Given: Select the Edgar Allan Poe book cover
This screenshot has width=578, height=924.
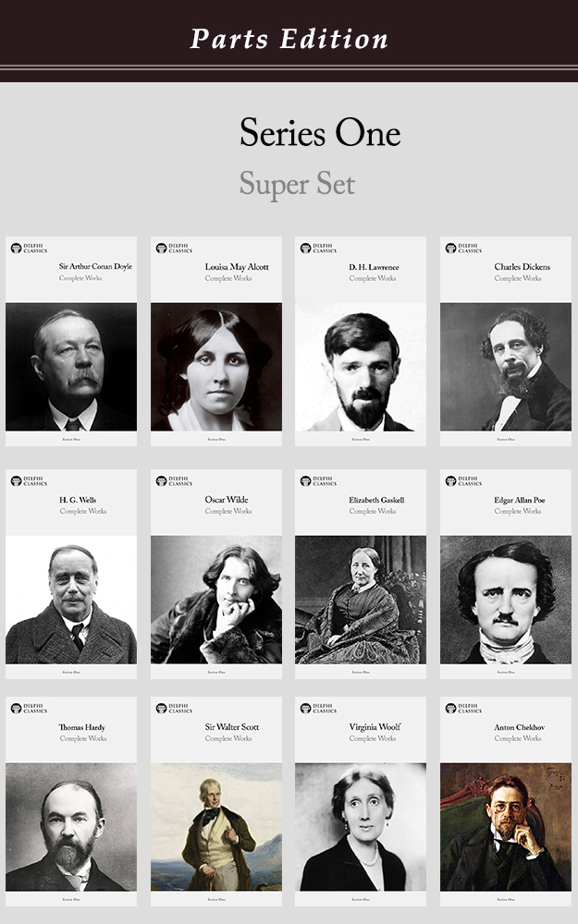Looking at the screenshot, I should point(506,574).
